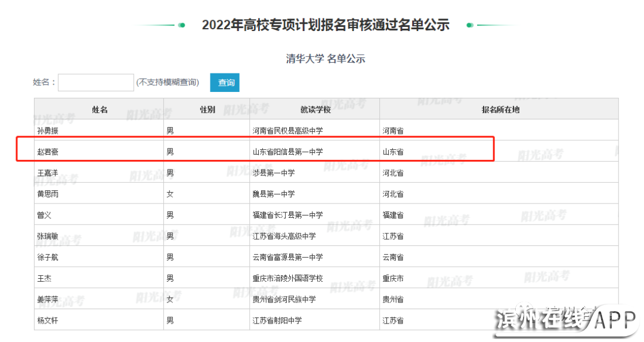
Task: Click the page title 2022年高校专项计划报名审核通过名单公示
Action: click(325, 25)
